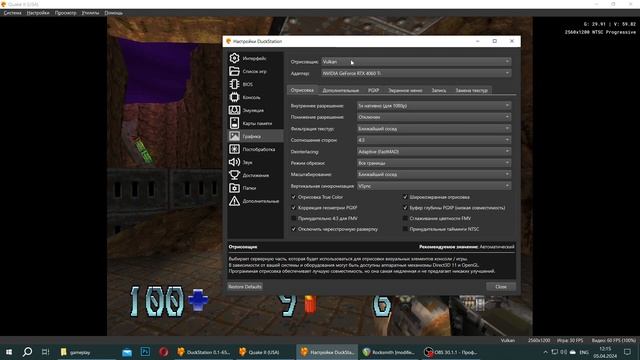The image size is (640, 360).
Task: Click the taskbar clock showing 12:15
Action: click(605, 352)
